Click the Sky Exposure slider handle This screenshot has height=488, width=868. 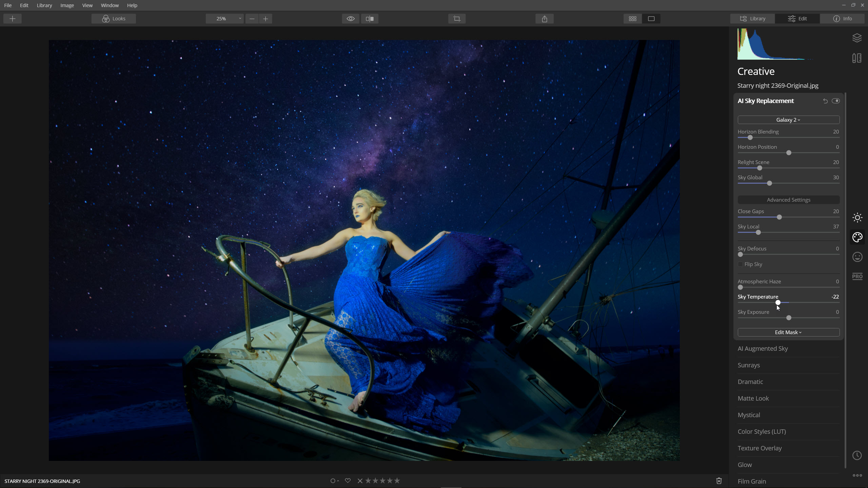[x=789, y=318]
